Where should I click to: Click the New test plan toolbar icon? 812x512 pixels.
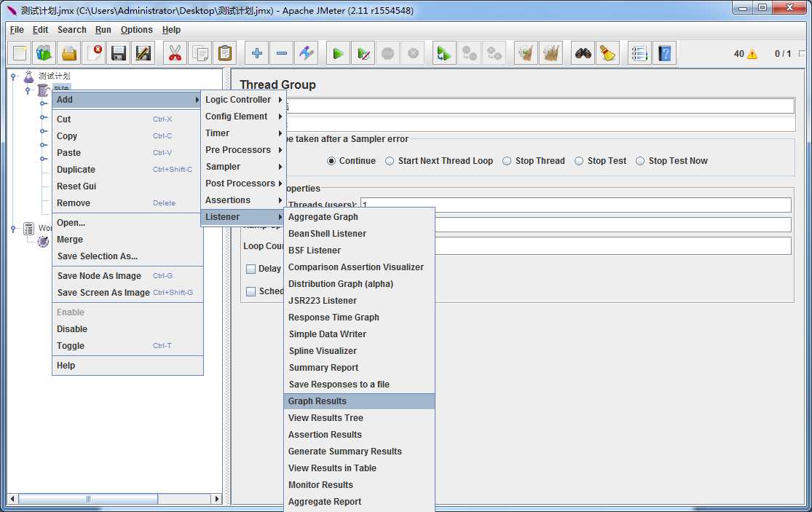20,53
